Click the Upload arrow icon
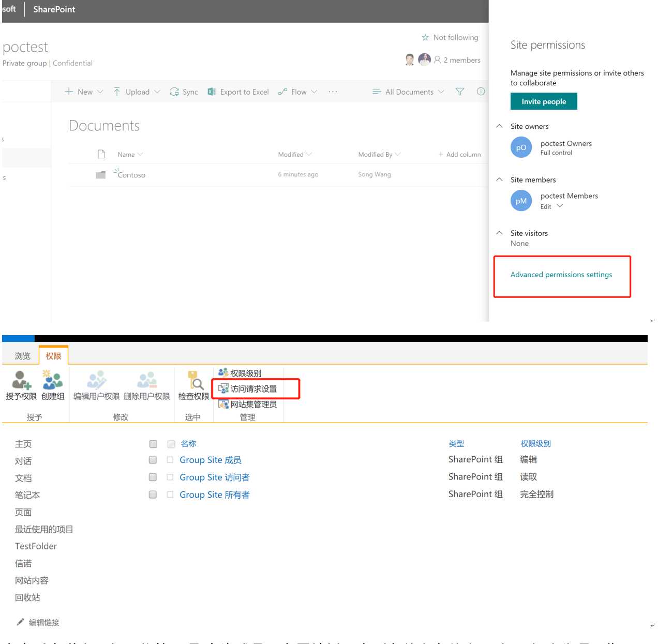The height and width of the screenshot is (644, 658). coord(117,92)
